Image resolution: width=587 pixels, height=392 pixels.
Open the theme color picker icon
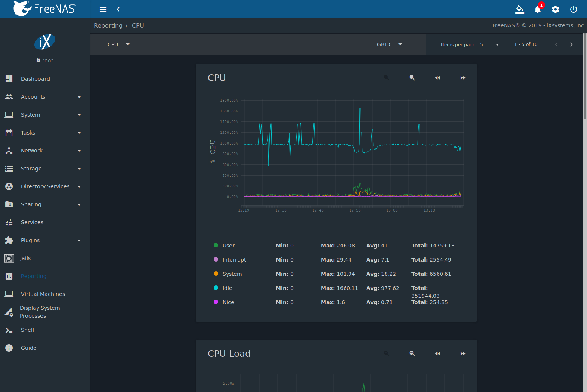pos(519,9)
